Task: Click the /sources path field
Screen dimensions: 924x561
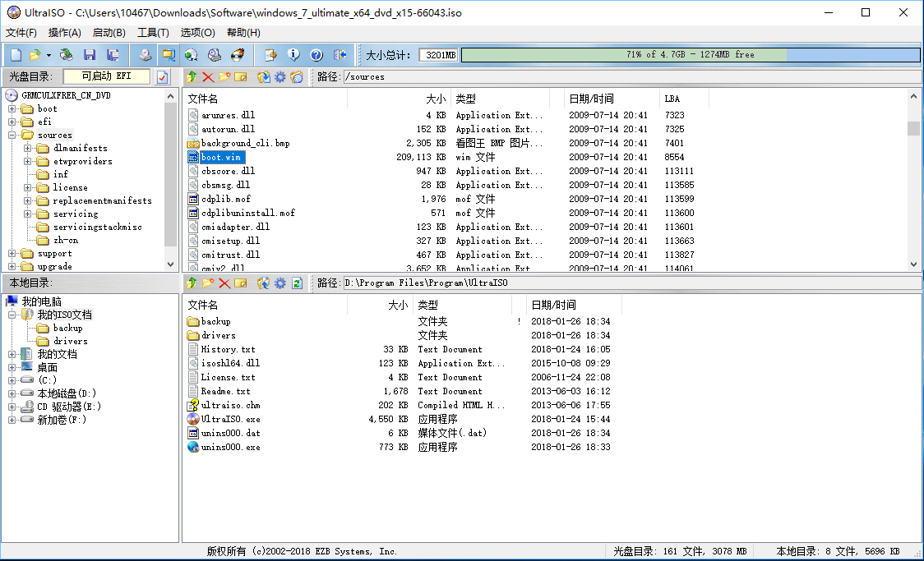Action: 632,77
